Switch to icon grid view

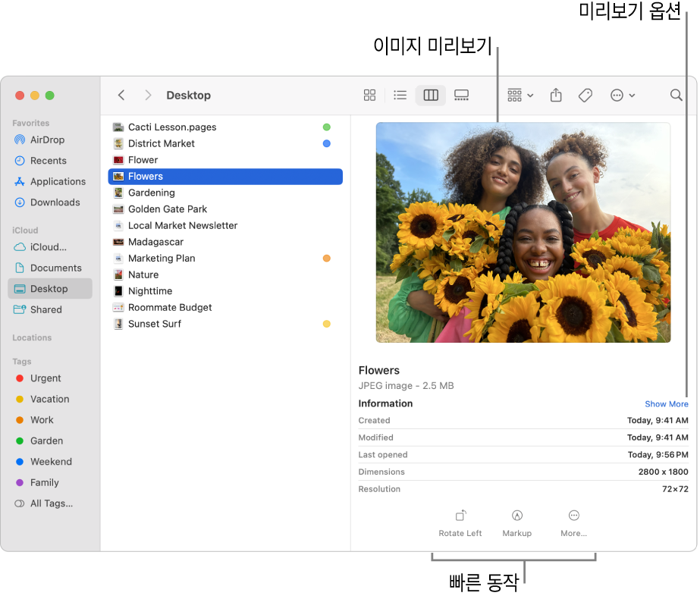369,95
